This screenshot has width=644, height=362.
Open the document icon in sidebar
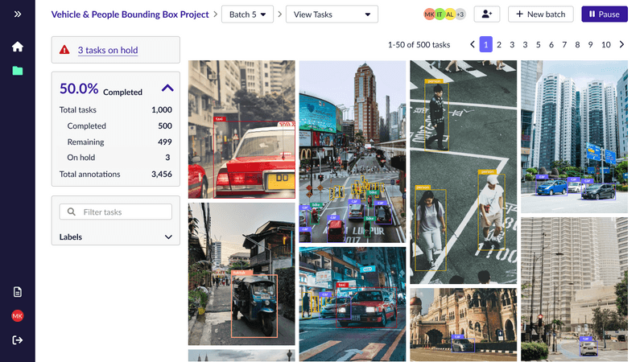[17, 292]
